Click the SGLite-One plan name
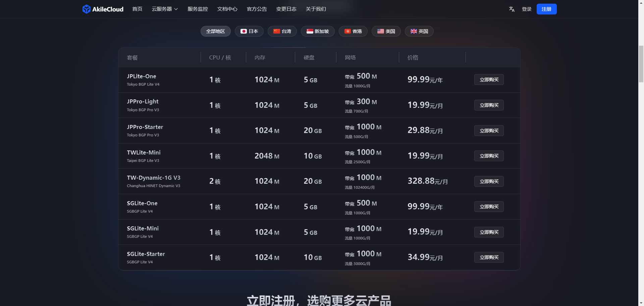 click(142, 203)
